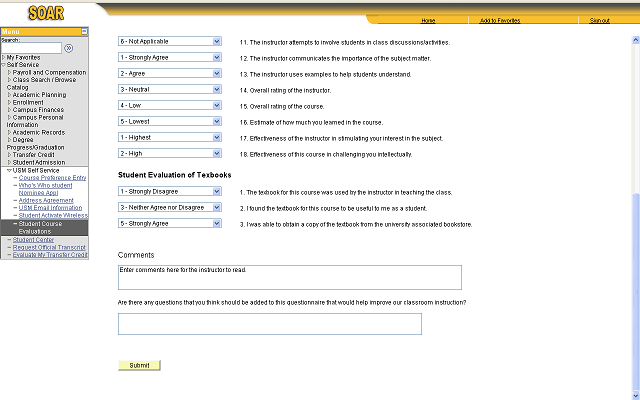Expand Academic Records folder
The width and height of the screenshot is (640, 400).
pos(9,132)
